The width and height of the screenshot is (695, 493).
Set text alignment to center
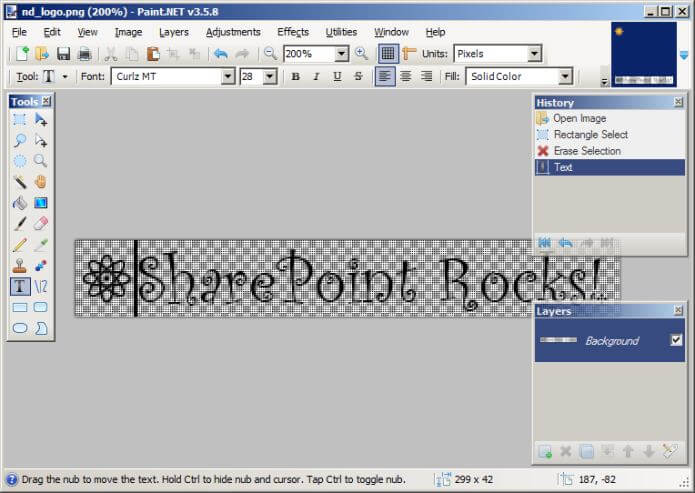point(406,76)
